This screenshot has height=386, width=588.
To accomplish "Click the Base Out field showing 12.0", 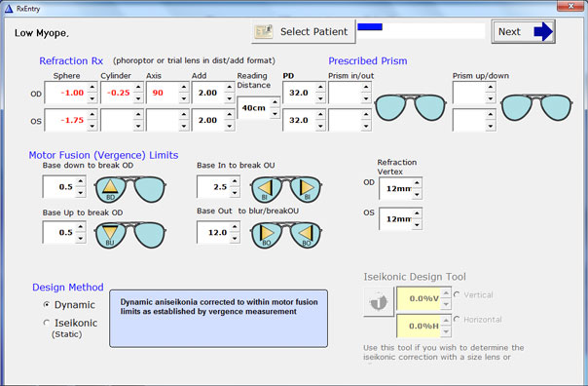I will point(214,232).
